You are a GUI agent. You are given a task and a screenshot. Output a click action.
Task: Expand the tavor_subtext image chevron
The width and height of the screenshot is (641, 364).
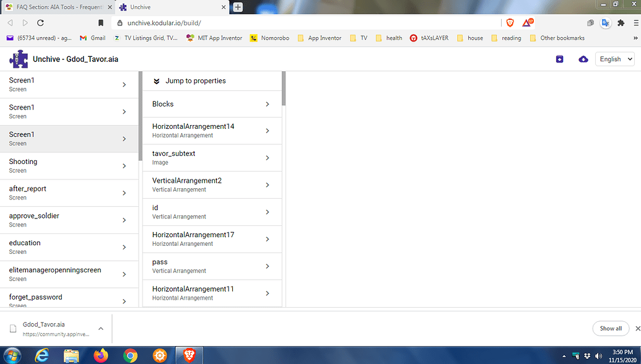pyautogui.click(x=268, y=158)
